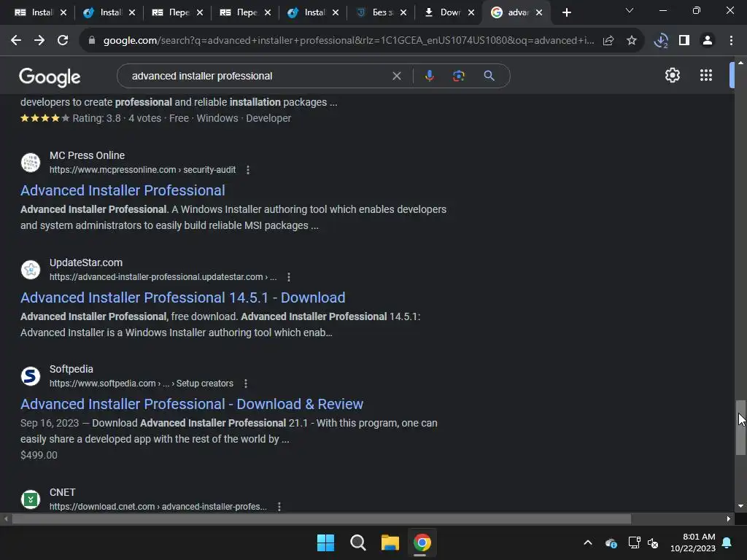Click the Google search input field
The width and height of the screenshot is (747, 560).
click(258, 76)
